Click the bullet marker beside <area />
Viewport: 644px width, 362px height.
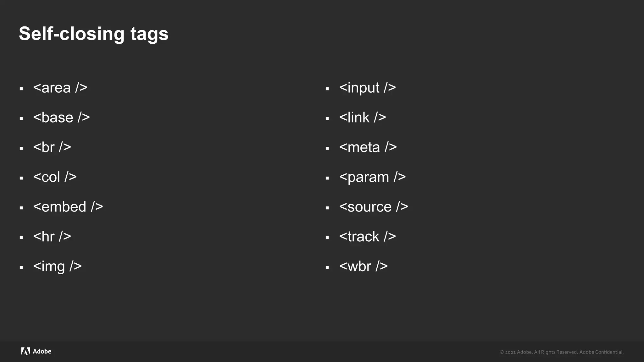(x=21, y=89)
